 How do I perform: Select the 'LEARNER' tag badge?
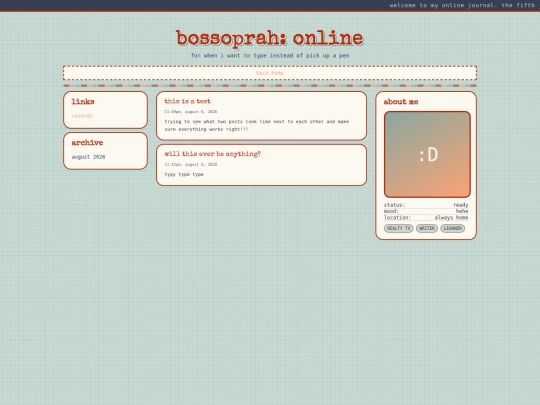point(453,228)
